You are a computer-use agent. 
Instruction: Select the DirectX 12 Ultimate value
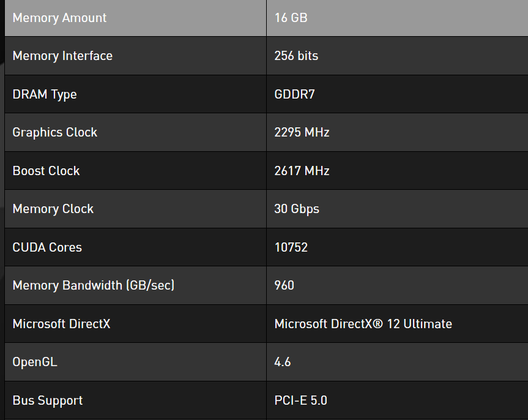(363, 324)
